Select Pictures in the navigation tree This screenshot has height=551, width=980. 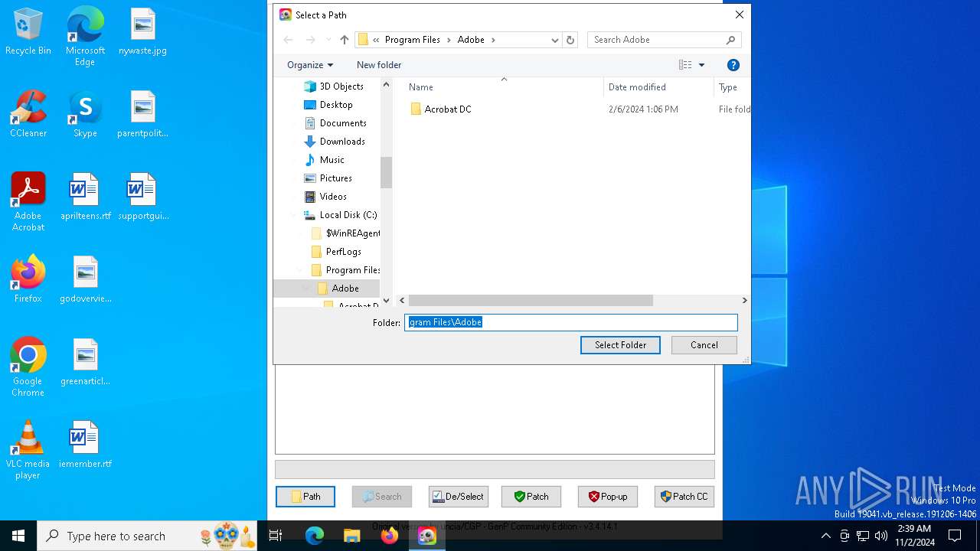point(328,178)
